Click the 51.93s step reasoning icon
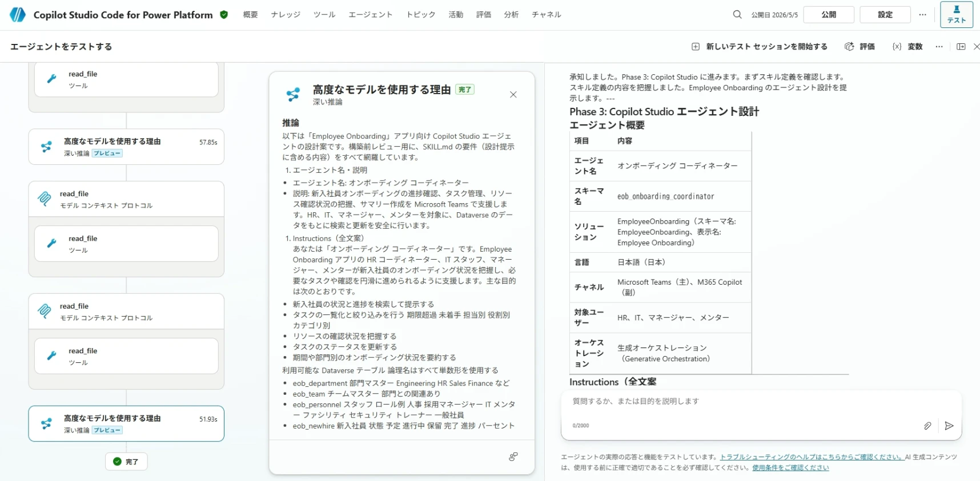This screenshot has height=481, width=980. [46, 424]
